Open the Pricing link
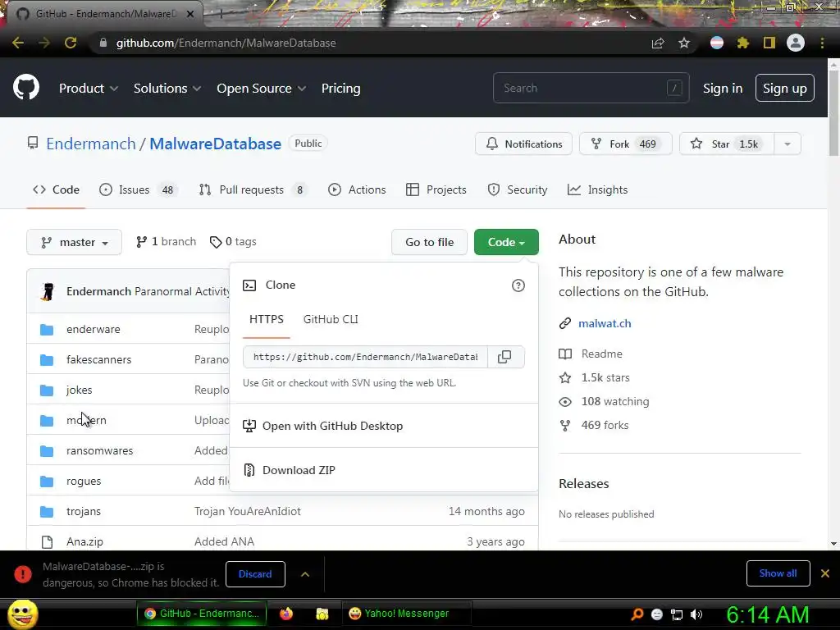Image resolution: width=840 pixels, height=630 pixels. (x=340, y=89)
